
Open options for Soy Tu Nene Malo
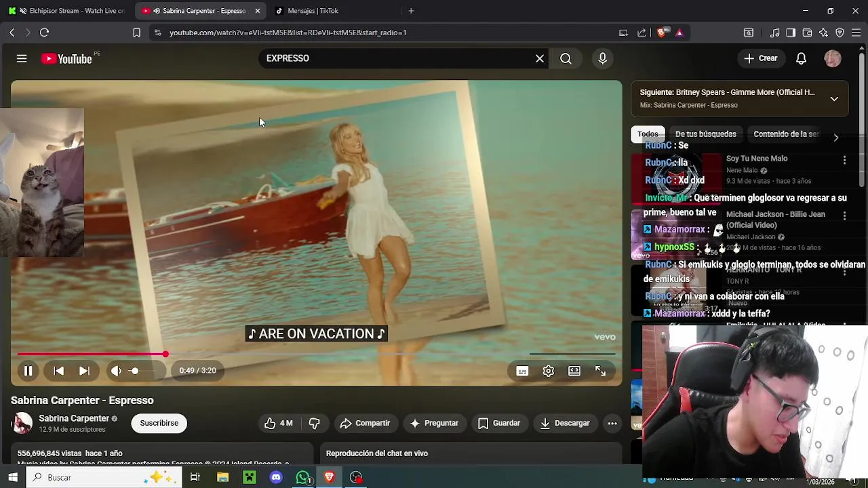coord(844,160)
